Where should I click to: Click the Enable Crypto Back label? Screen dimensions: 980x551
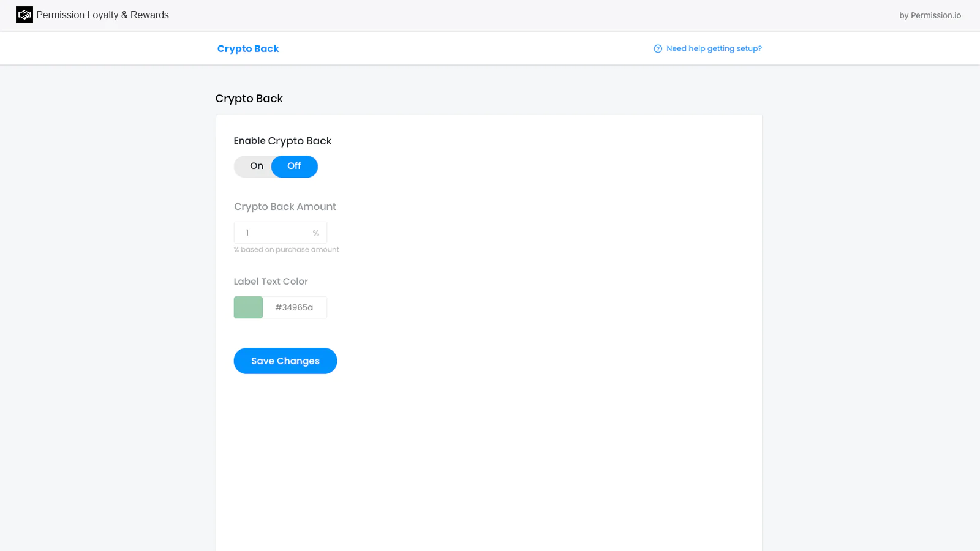point(282,141)
